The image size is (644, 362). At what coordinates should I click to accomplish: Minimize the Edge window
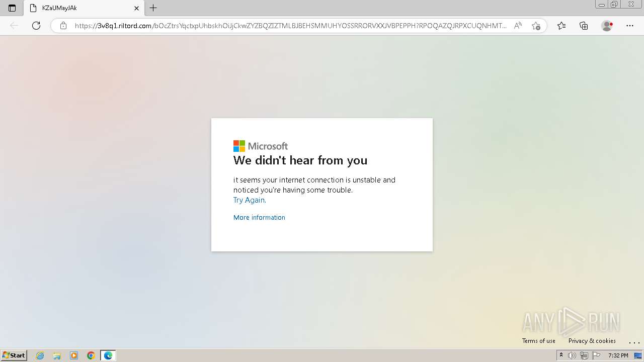point(602,5)
